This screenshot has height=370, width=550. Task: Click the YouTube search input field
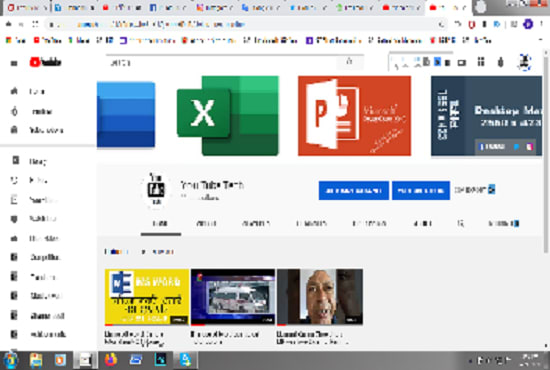tap(221, 63)
